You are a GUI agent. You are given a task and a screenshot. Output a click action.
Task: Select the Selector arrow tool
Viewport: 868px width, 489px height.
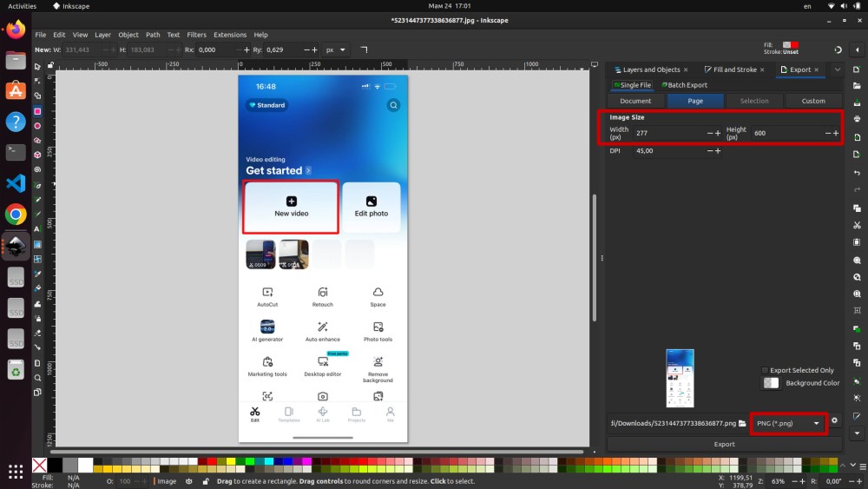37,67
